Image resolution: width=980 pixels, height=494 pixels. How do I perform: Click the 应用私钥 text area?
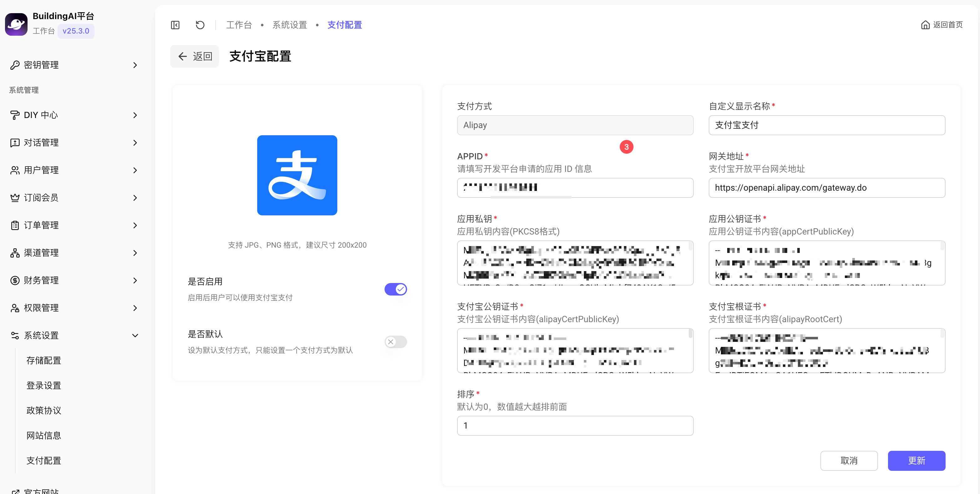pos(575,263)
